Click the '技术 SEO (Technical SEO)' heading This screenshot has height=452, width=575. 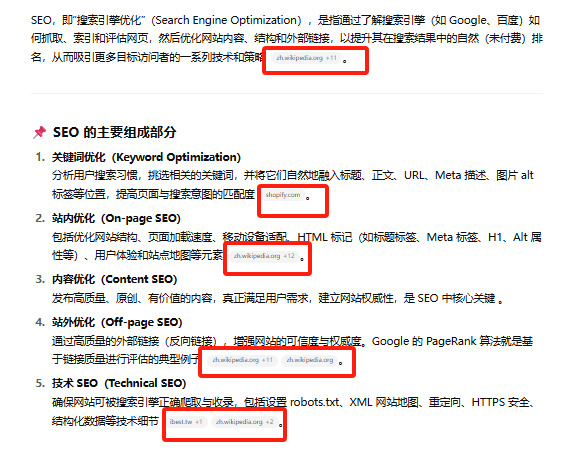click(x=119, y=383)
